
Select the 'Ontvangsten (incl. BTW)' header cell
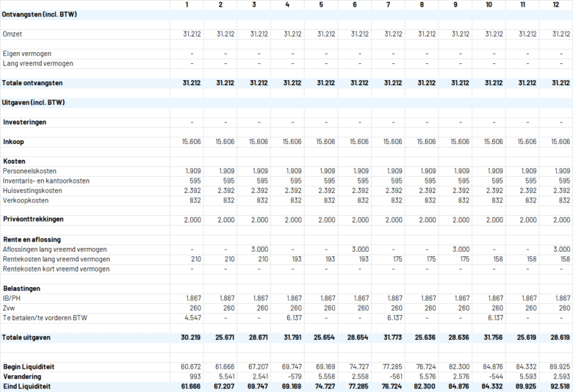[40, 15]
